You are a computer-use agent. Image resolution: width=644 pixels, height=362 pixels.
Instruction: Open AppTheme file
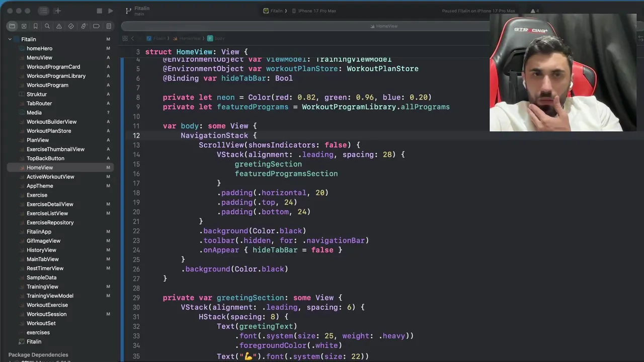(40, 186)
